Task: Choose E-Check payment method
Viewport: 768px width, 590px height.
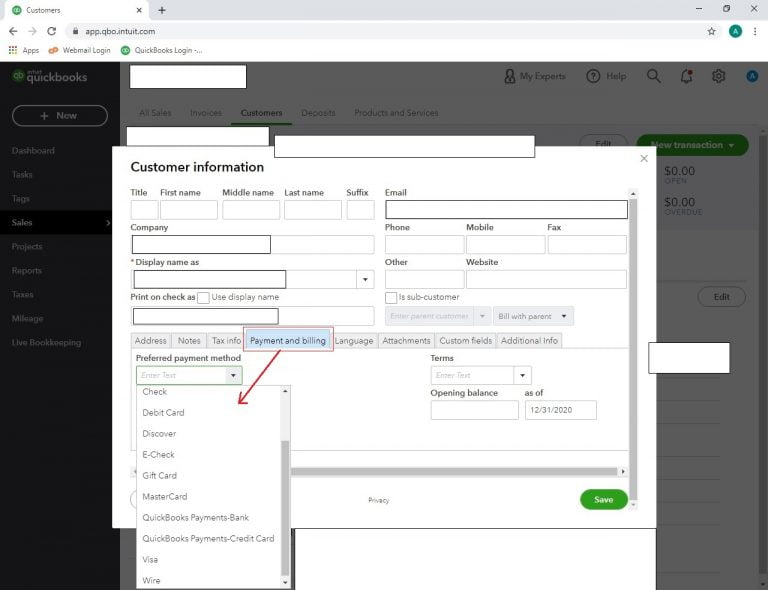Action: [x=209, y=455]
